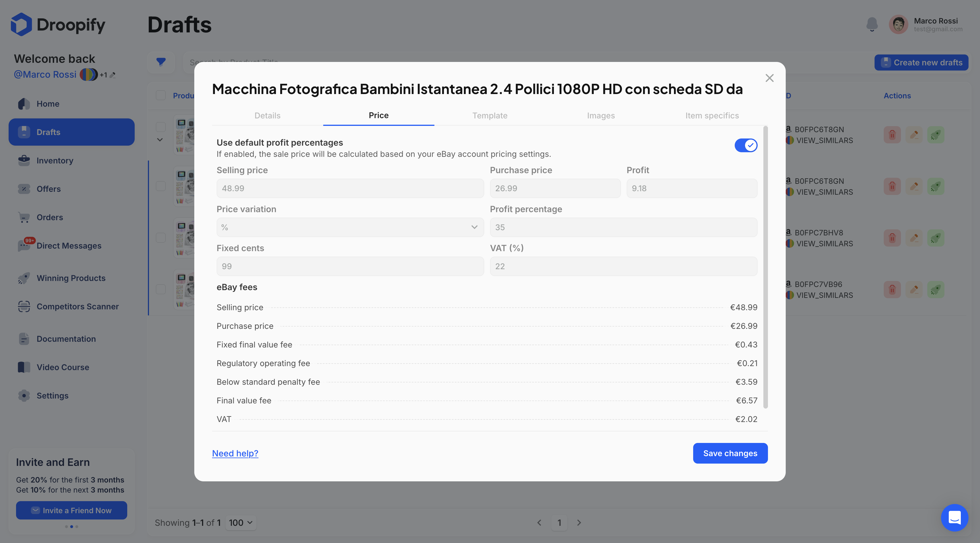Image resolution: width=980 pixels, height=543 pixels.
Task: Check the first draft row checkbox
Action: click(161, 127)
